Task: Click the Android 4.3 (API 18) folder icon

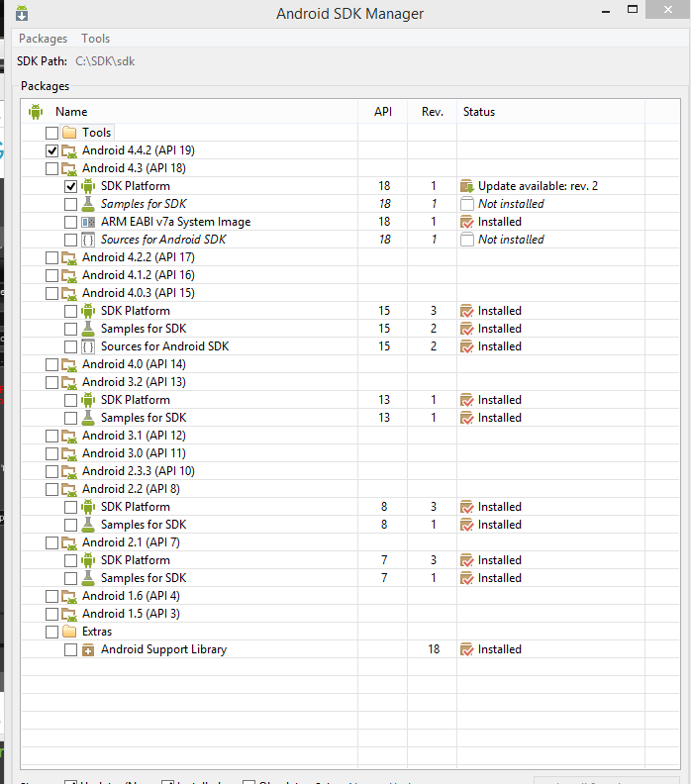Action: (69, 168)
